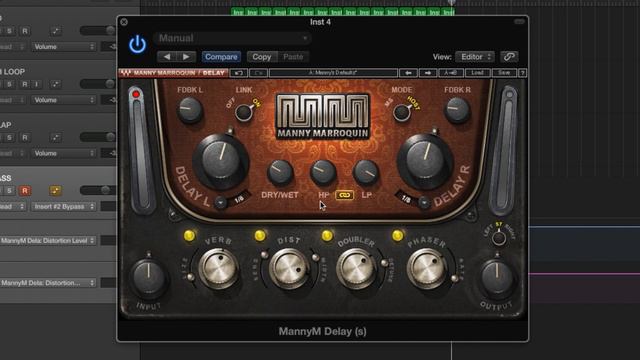Click the small PHASER rate knob
This screenshot has height=360, width=640.
tap(454, 278)
